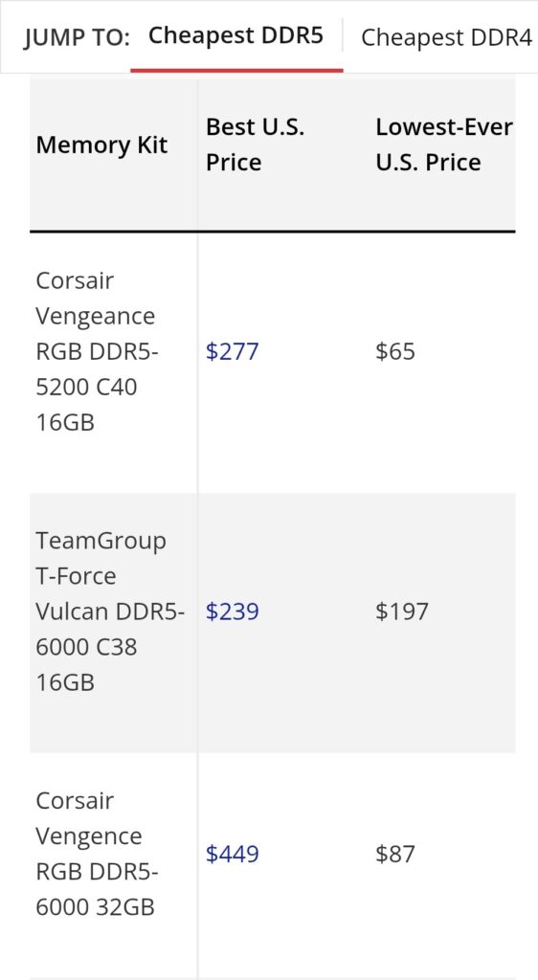Open the $277 best price link
Screen dimensions: 538x980
click(x=232, y=351)
